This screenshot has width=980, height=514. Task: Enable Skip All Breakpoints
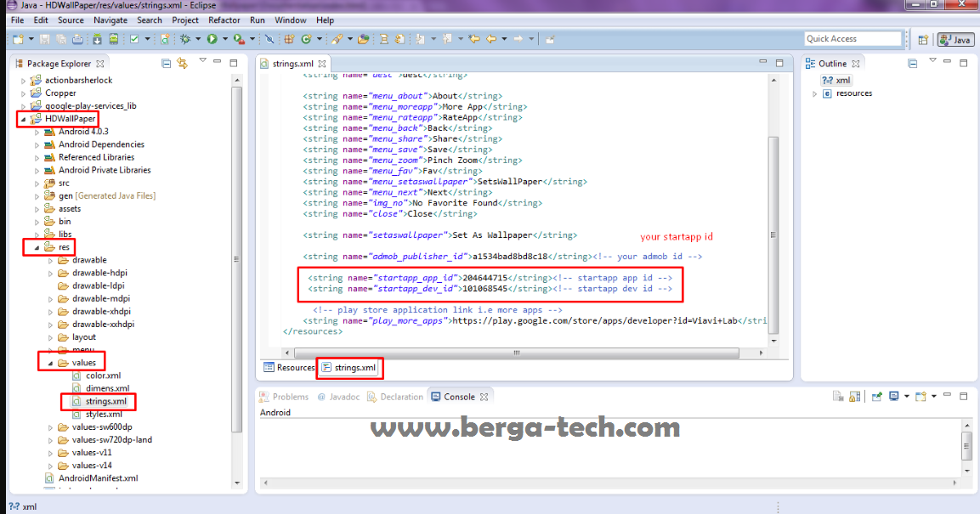(269, 37)
